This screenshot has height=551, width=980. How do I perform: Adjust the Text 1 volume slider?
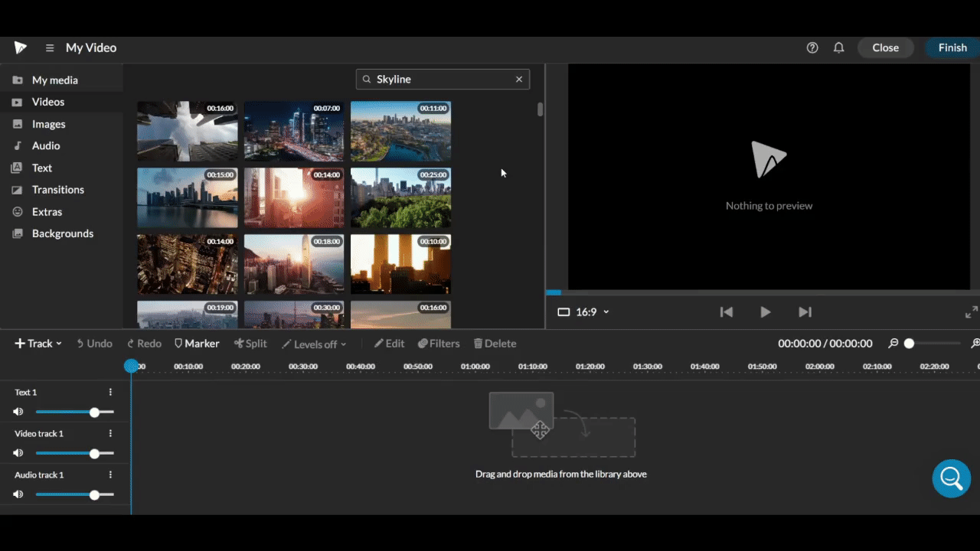click(x=75, y=412)
